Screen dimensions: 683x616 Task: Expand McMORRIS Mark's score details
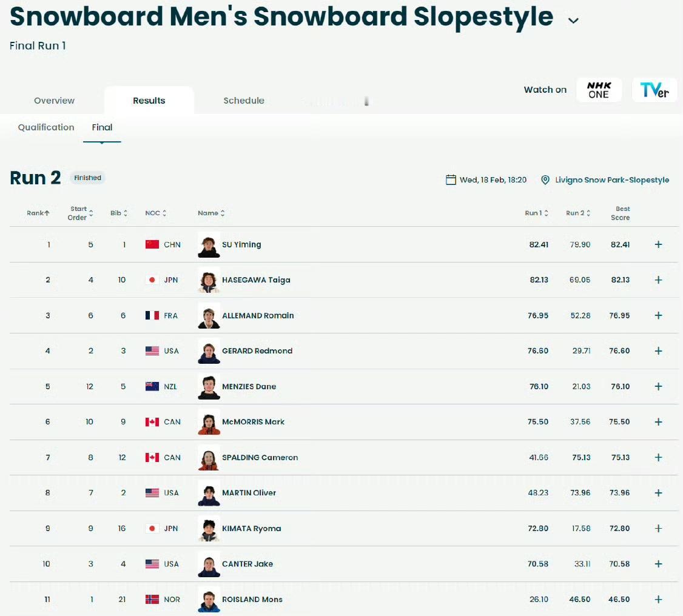658,422
